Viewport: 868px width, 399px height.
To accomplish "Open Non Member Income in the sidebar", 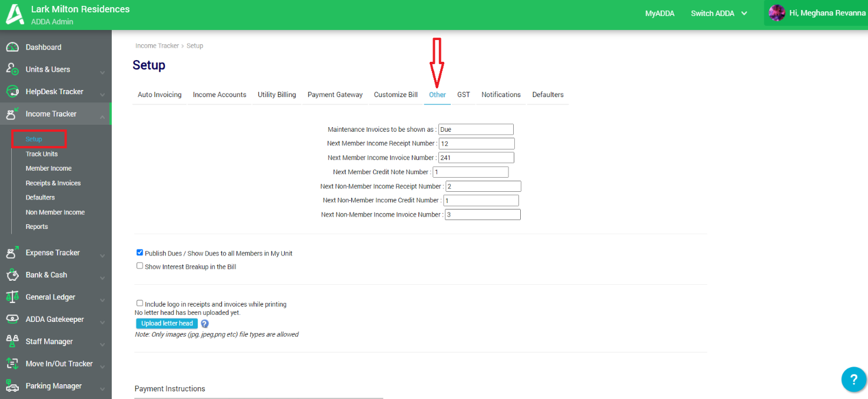I will [x=55, y=212].
